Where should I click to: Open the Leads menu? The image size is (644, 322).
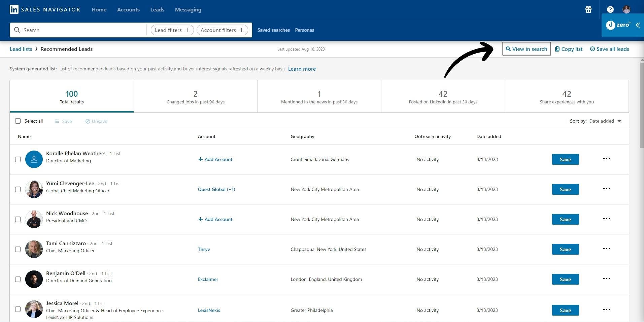pos(157,9)
